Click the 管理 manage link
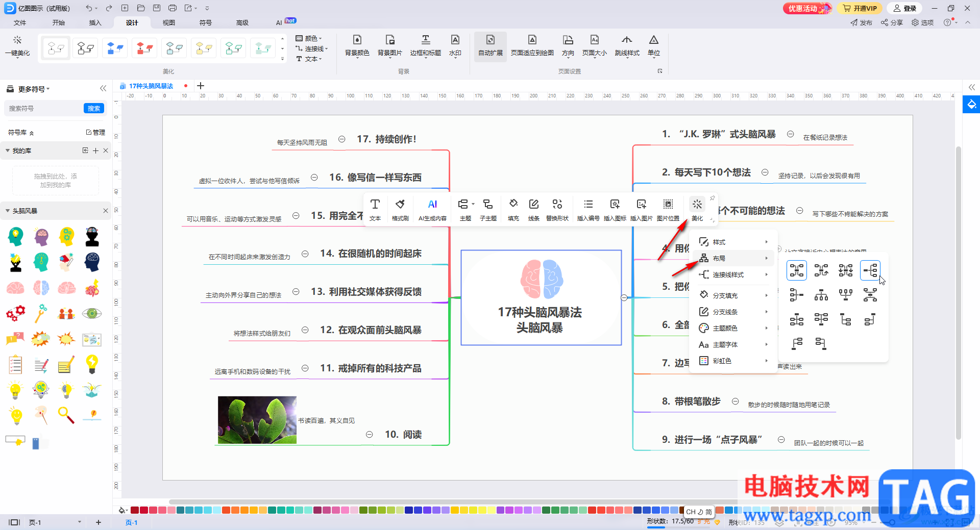Screen dimensions: 980x530 pyautogui.click(x=95, y=132)
